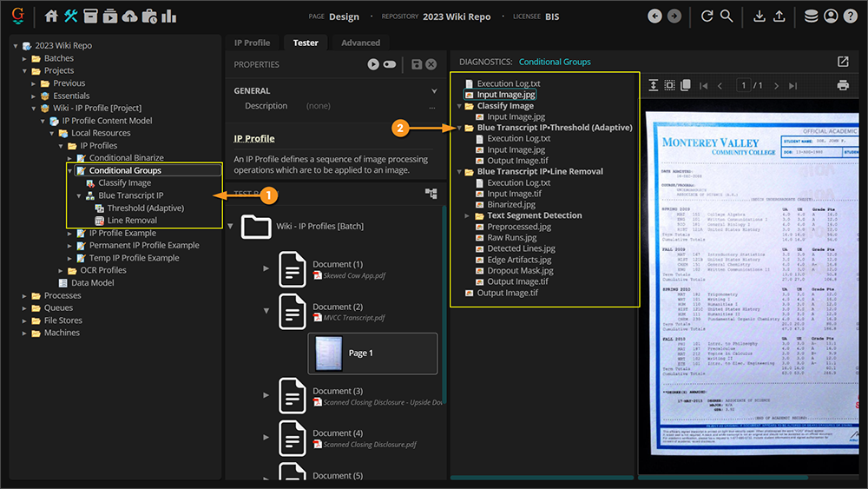Switch to the Advanced tab
Image resolution: width=868 pixels, height=489 pixels.
pyautogui.click(x=360, y=43)
